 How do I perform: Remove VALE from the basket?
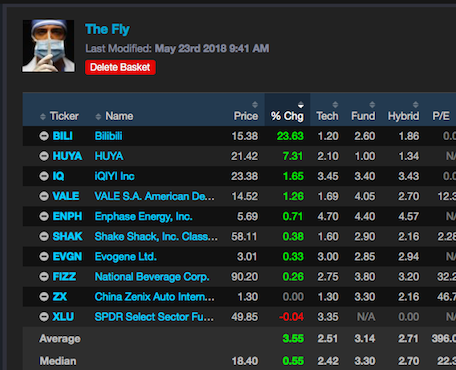[x=44, y=196]
